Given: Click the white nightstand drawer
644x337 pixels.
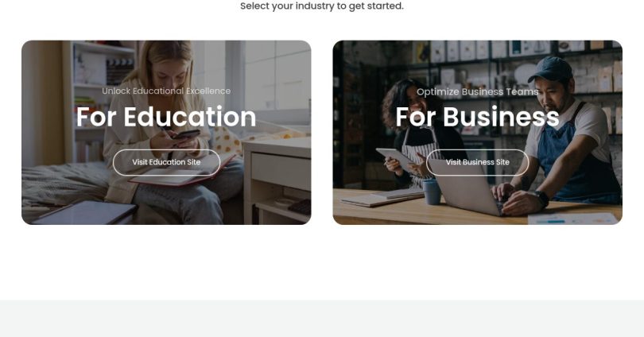Looking at the screenshot, I should click(281, 171).
